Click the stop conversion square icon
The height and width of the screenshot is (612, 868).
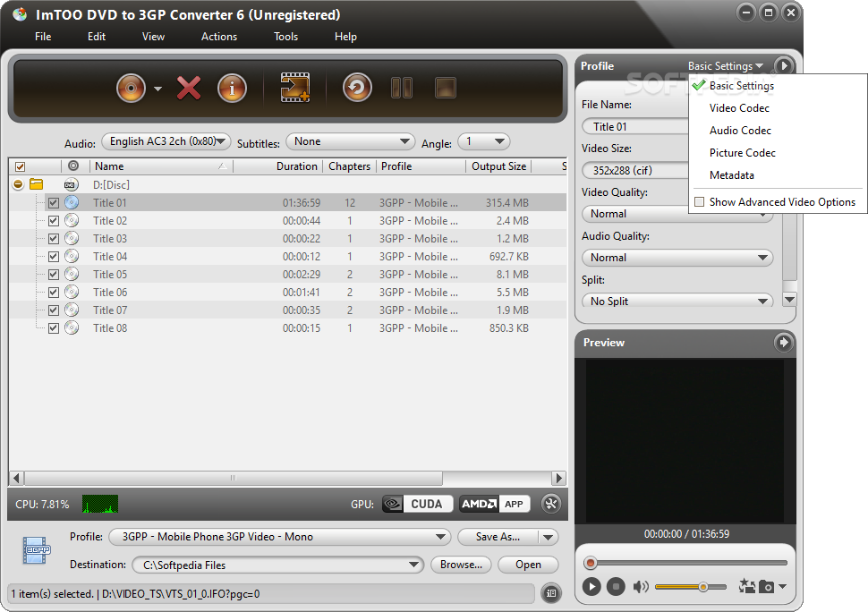coord(446,88)
